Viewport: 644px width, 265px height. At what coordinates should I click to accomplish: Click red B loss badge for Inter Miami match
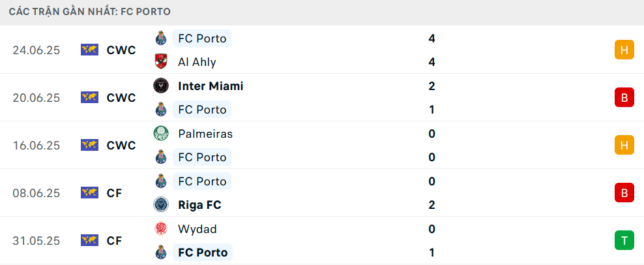pyautogui.click(x=624, y=97)
